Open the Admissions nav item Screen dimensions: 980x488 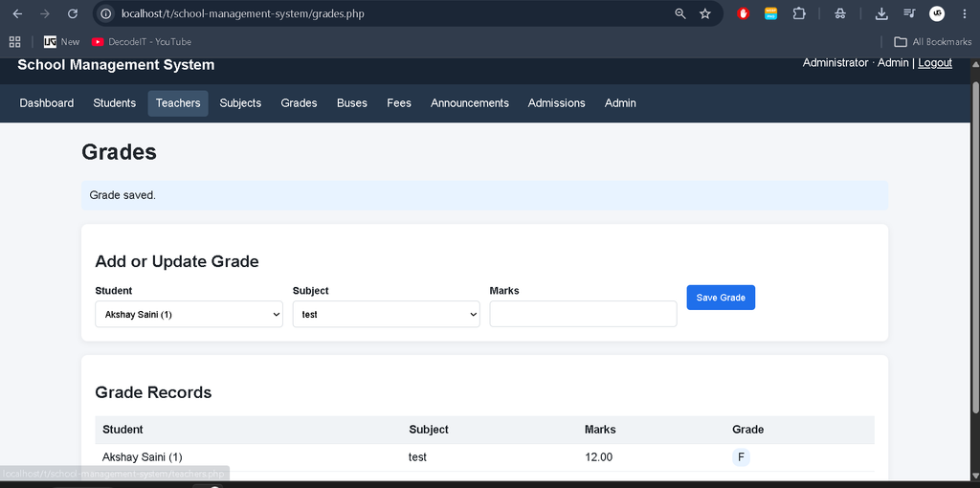point(556,103)
